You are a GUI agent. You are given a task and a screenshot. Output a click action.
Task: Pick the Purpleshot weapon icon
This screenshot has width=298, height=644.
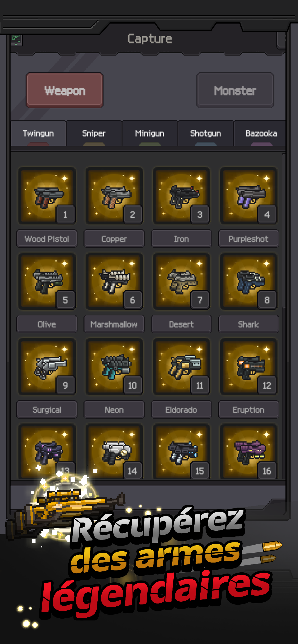(249, 196)
